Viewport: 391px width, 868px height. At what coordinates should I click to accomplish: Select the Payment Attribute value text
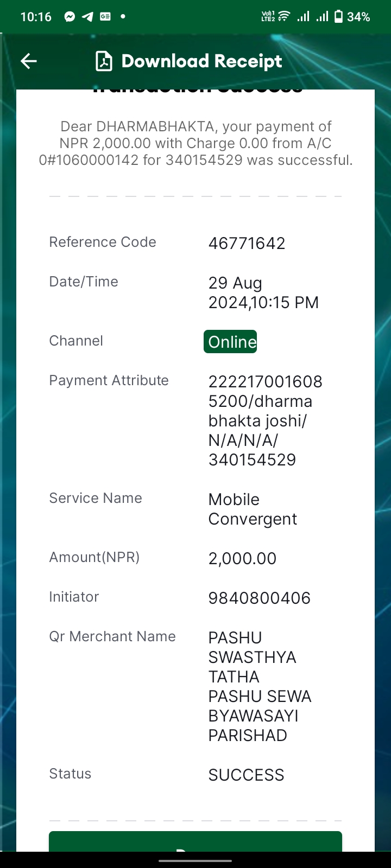[265, 420]
